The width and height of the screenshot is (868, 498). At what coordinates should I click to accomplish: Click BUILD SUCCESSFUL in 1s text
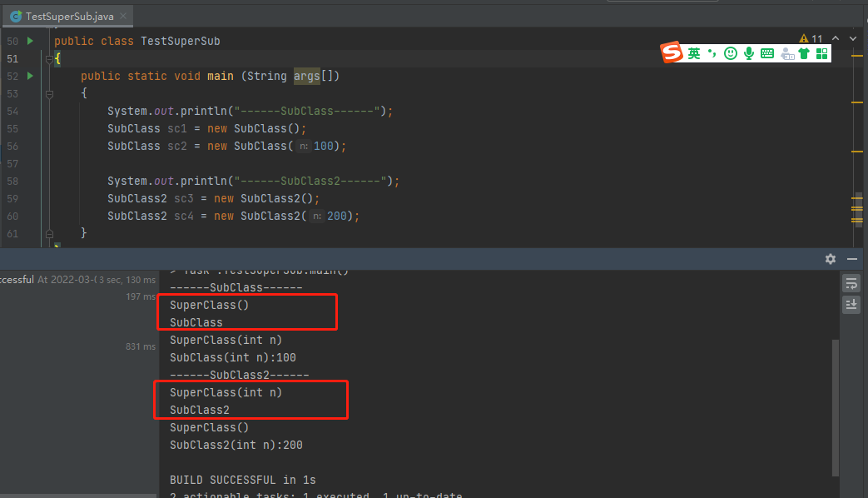[243, 480]
